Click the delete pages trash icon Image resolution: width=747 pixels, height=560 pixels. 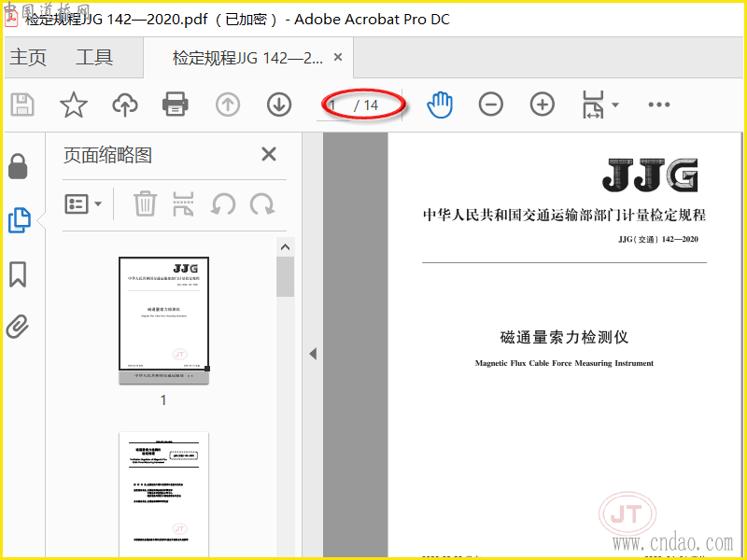click(x=145, y=203)
